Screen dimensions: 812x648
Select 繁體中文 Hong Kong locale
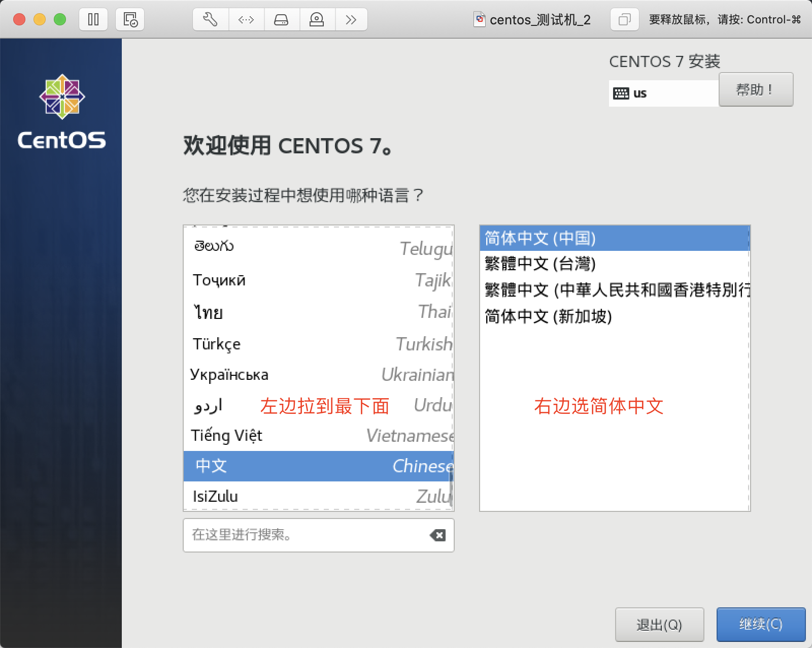[x=615, y=290]
